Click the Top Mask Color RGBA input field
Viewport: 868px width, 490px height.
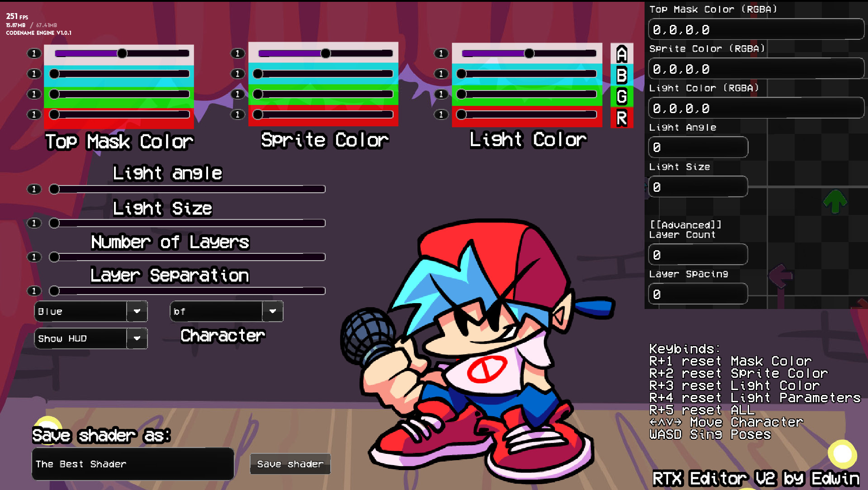pyautogui.click(x=756, y=29)
